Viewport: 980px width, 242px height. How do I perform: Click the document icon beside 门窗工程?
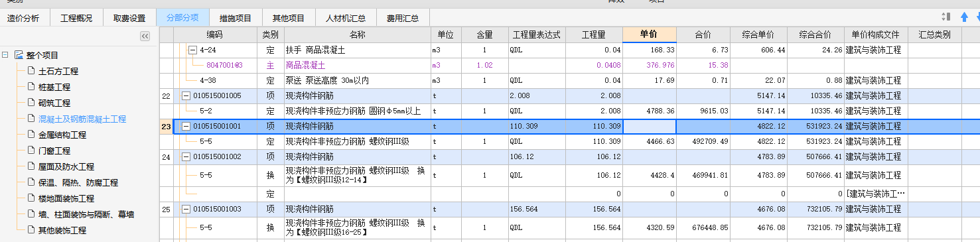[31, 151]
